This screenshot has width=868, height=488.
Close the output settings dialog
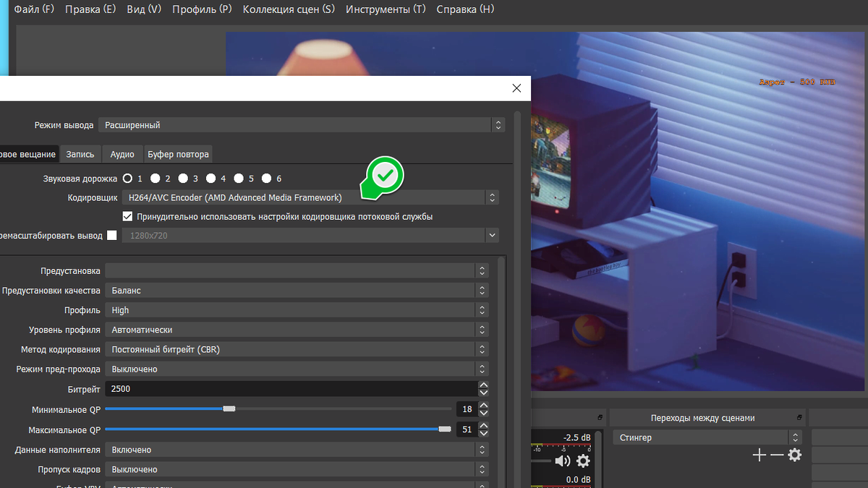[516, 88]
